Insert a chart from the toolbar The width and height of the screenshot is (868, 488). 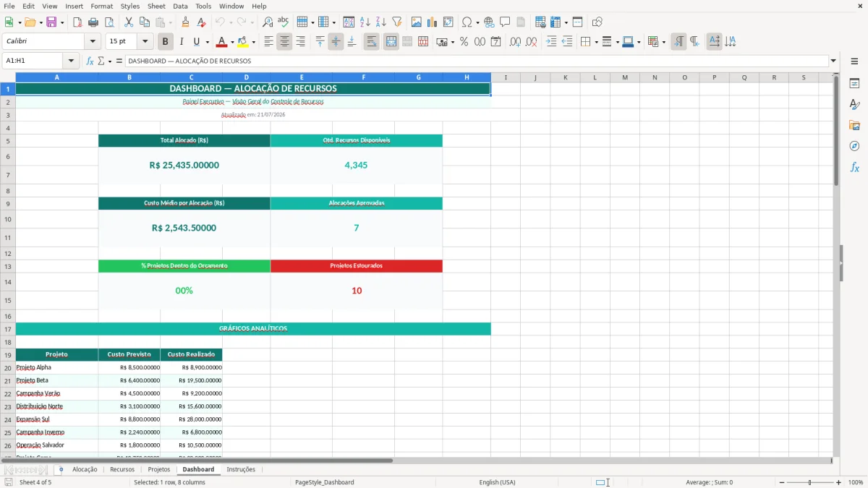[x=433, y=22]
